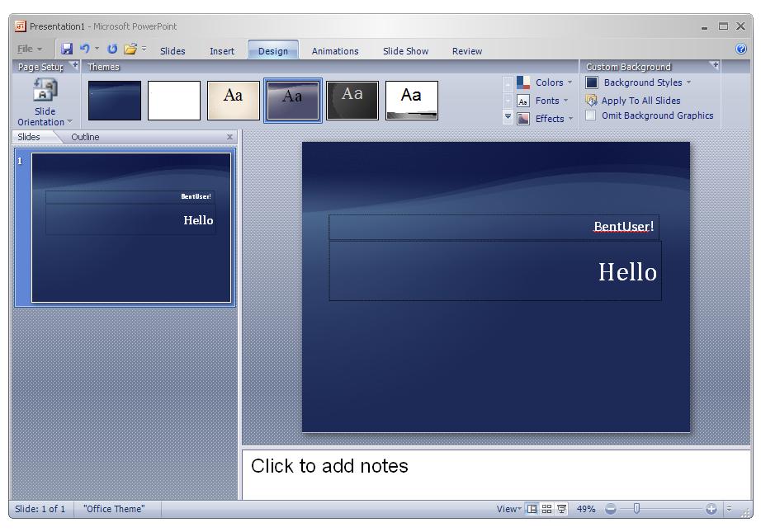Screen dimensions: 761x532
Task: Select Normal view icon in status bar
Action: (532, 509)
